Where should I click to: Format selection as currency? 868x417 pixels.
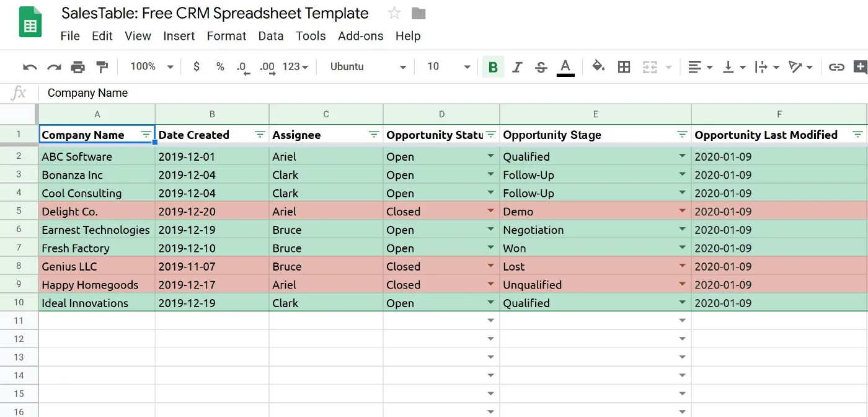[x=196, y=66]
